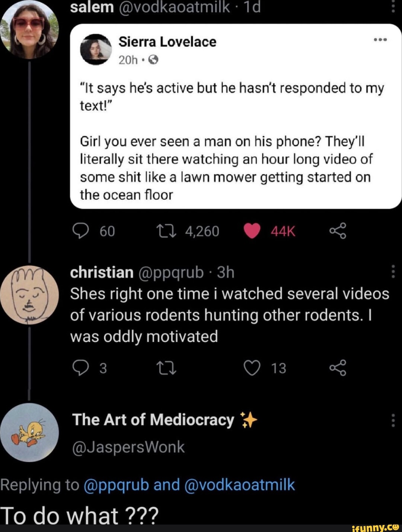Like christian's tweet with 13 likes

click(252, 368)
